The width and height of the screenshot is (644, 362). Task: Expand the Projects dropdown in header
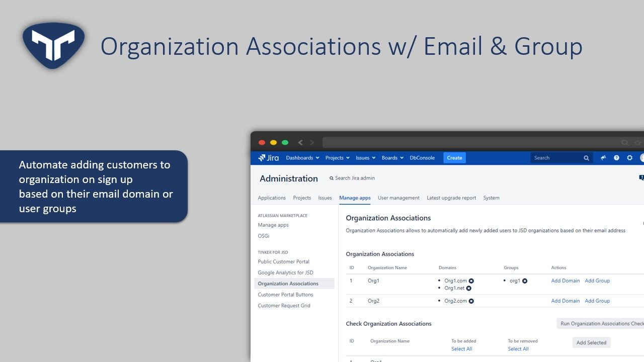click(x=338, y=158)
